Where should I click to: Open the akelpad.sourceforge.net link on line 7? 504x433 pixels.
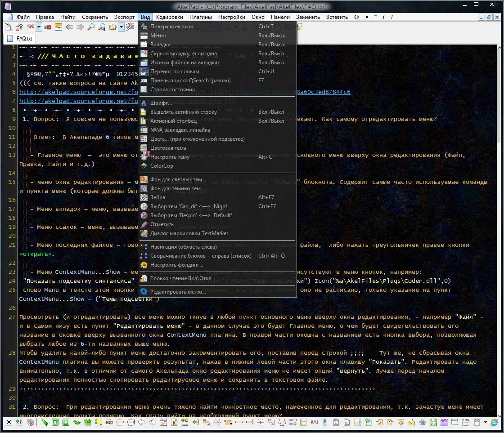click(x=78, y=101)
